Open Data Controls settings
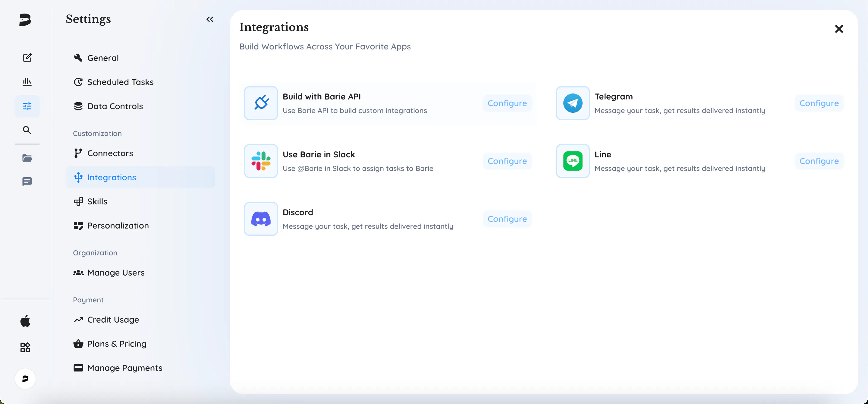Viewport: 868px width, 404px height. 140,106
